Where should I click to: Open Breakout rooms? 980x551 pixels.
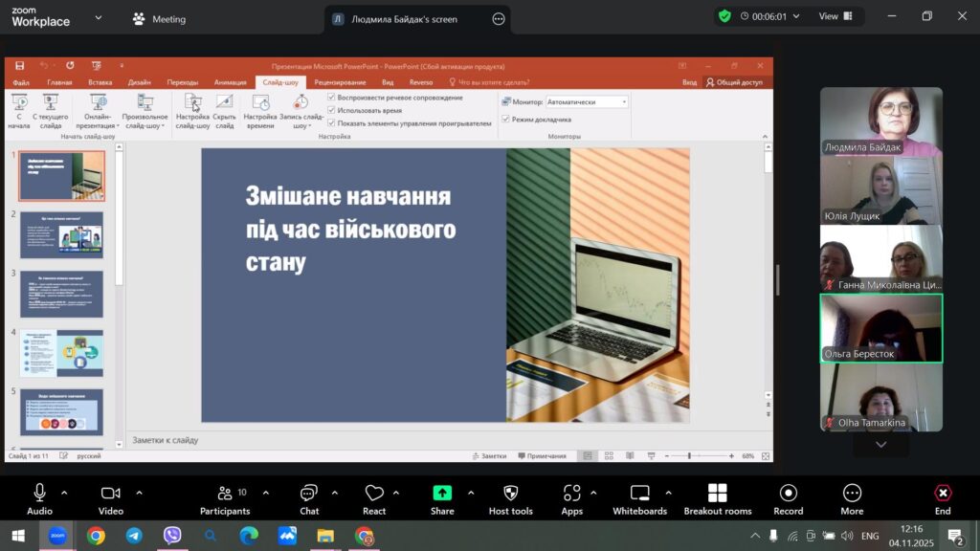(717, 499)
